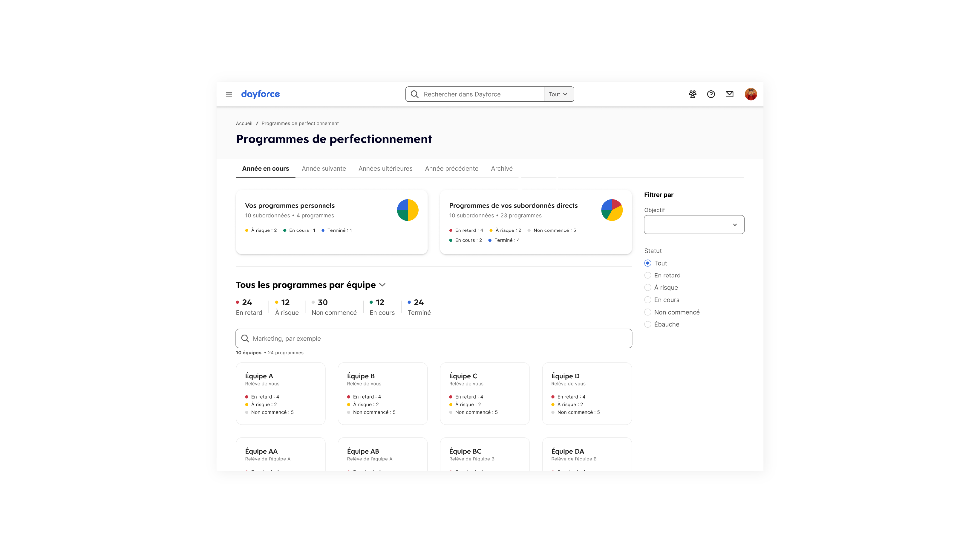
Task: Open the team people icon
Action: 692,94
